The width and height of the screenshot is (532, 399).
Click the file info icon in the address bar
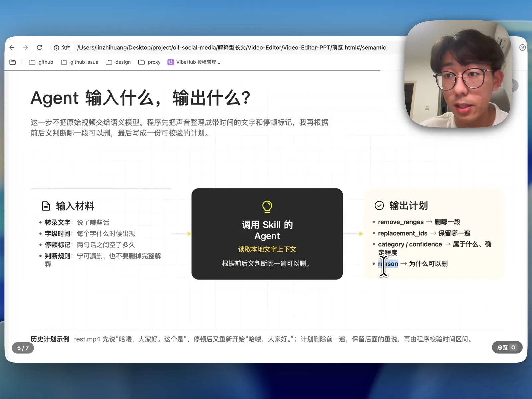(x=56, y=48)
